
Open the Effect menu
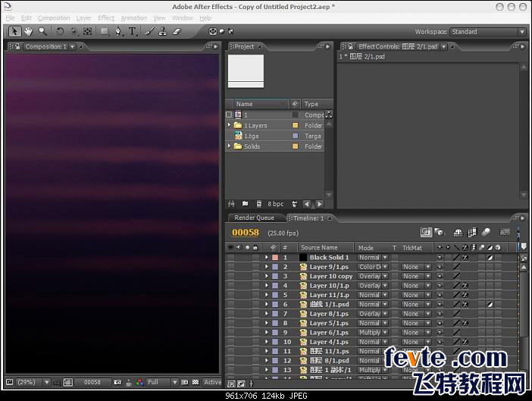tap(106, 18)
